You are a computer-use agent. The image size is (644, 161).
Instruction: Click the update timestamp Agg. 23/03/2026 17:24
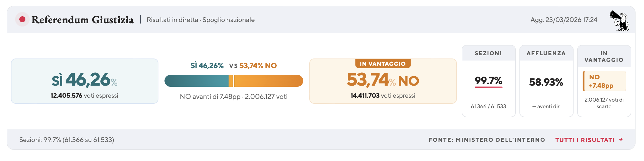click(564, 20)
